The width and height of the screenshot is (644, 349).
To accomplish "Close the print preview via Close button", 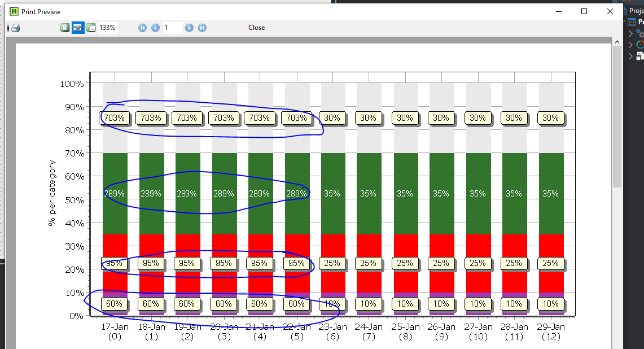I will [257, 28].
